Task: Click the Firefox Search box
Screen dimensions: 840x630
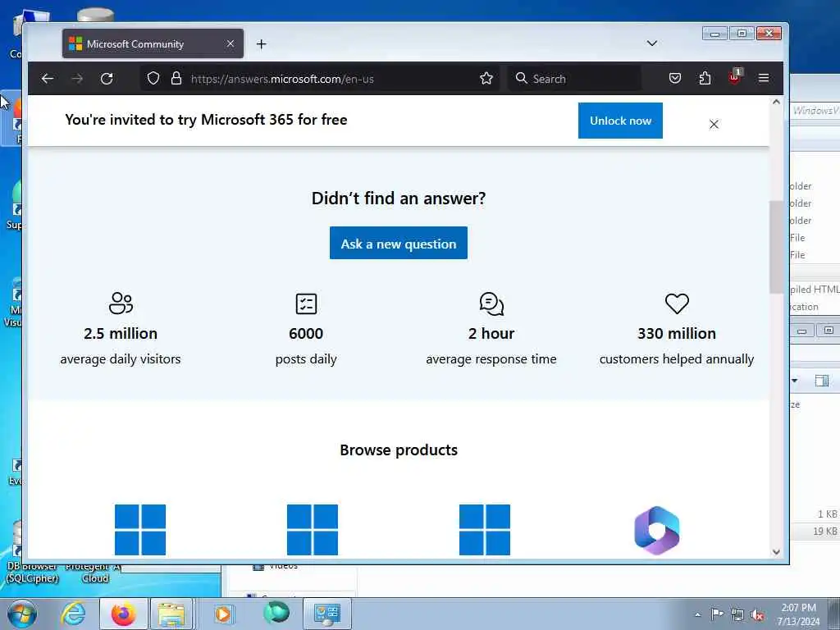Action: pyautogui.click(x=574, y=79)
